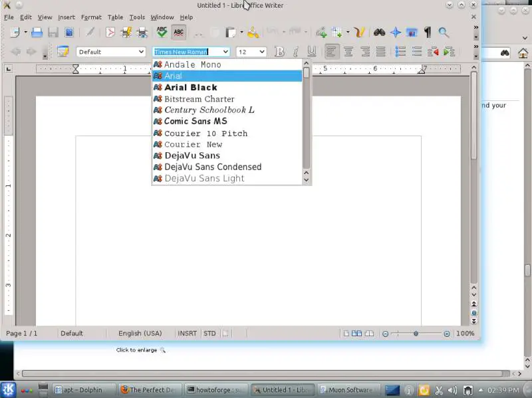Click font list scrollbar down arrow
532x398 pixels.
tap(307, 180)
